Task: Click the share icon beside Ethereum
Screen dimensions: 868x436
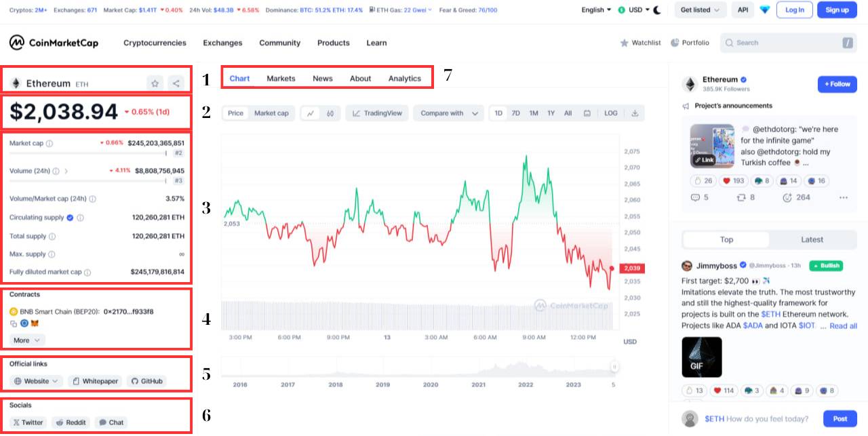Action: (x=176, y=83)
